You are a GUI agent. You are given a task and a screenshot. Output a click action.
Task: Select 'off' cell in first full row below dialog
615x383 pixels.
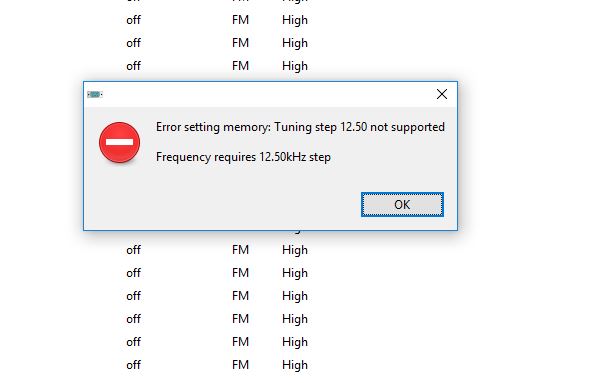[x=133, y=250]
